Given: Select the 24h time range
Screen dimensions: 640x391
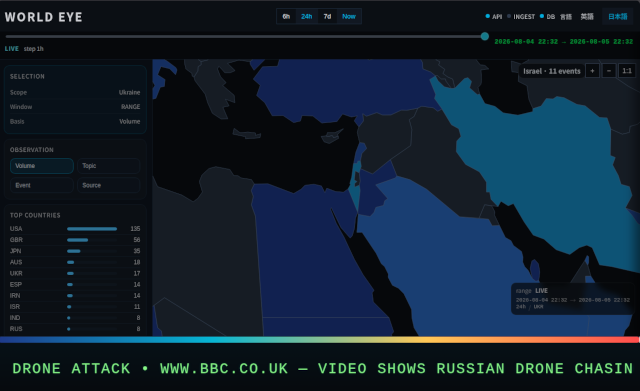Looking at the screenshot, I should coord(307,17).
